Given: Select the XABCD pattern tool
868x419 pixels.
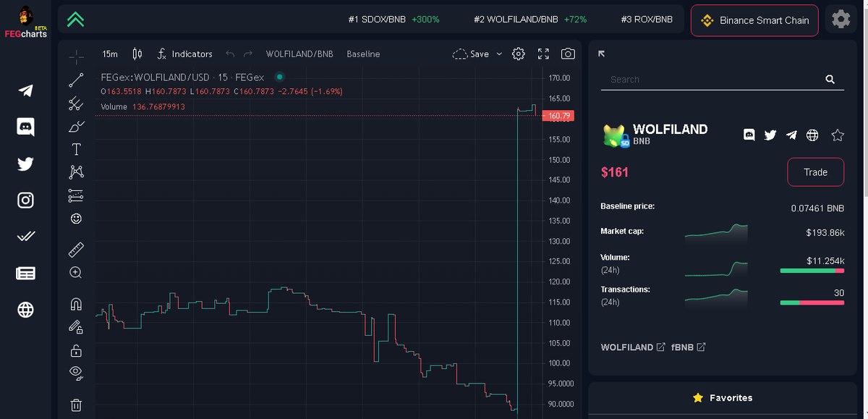Looking at the screenshot, I should [x=76, y=172].
